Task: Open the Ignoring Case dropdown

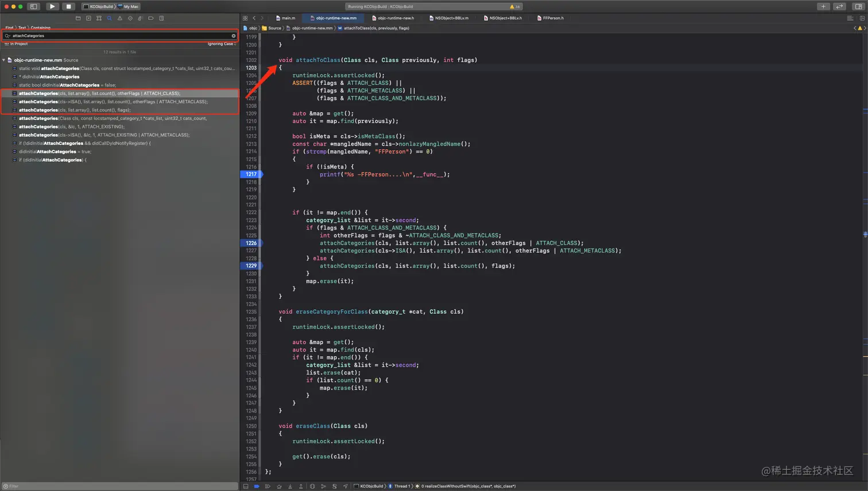Action: pyautogui.click(x=222, y=44)
